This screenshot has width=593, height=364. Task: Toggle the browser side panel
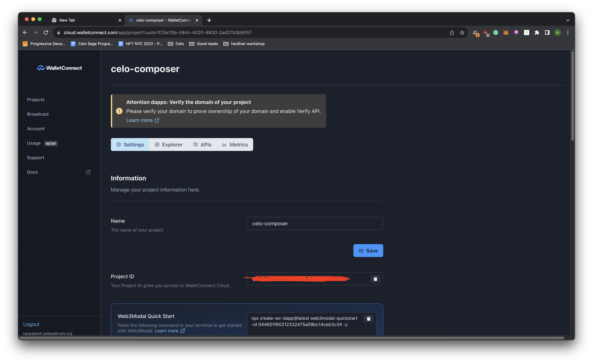(x=547, y=33)
